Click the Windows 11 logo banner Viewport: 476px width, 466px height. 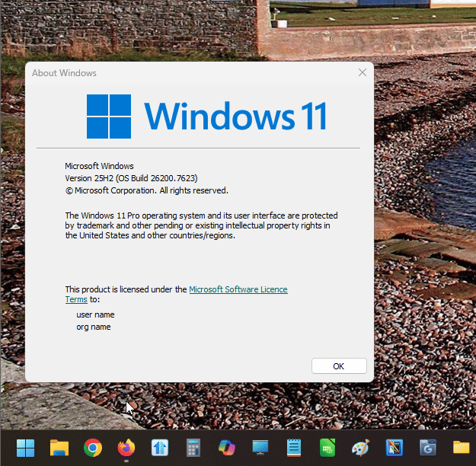click(206, 116)
